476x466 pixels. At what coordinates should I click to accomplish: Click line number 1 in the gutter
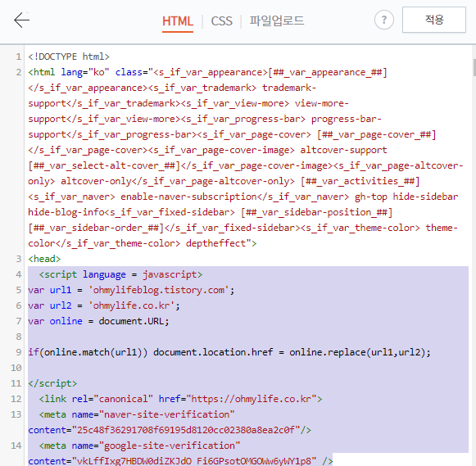[x=19, y=57]
